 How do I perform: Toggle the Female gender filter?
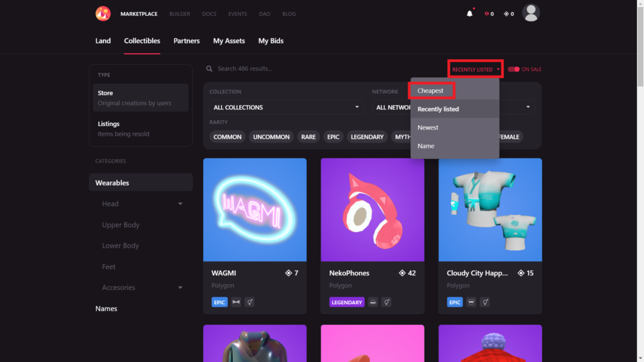pos(511,136)
